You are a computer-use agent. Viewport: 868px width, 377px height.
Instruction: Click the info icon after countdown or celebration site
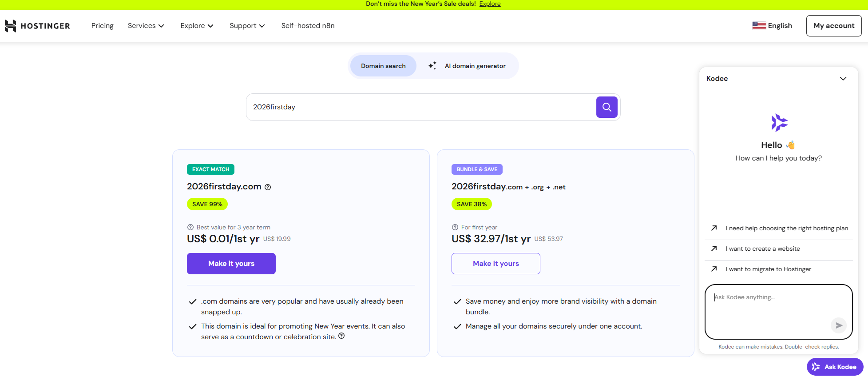(341, 336)
